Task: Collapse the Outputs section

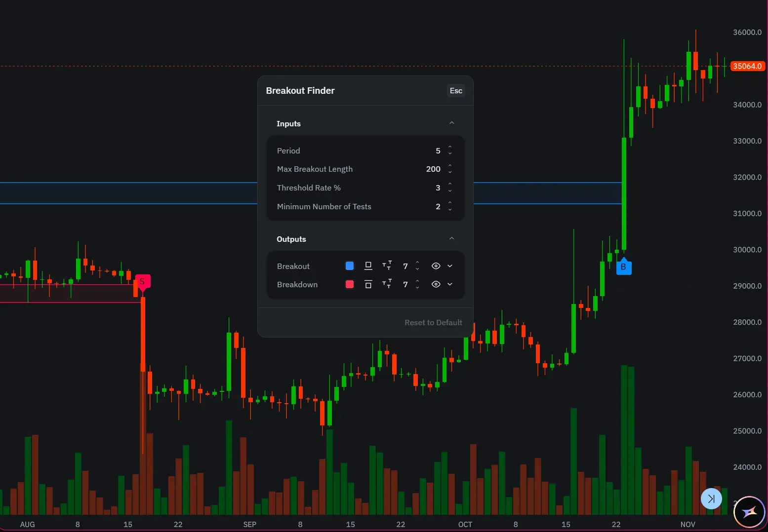Action: (451, 239)
